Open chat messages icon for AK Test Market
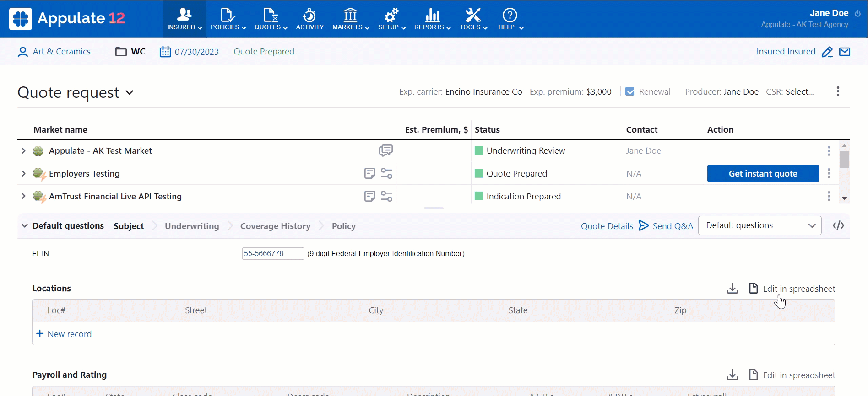This screenshot has width=868, height=396. pos(385,150)
